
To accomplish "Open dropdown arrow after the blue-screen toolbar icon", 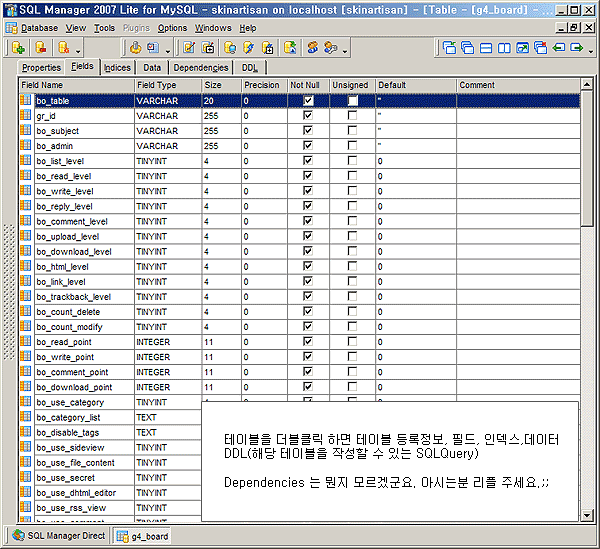I will [x=168, y=51].
